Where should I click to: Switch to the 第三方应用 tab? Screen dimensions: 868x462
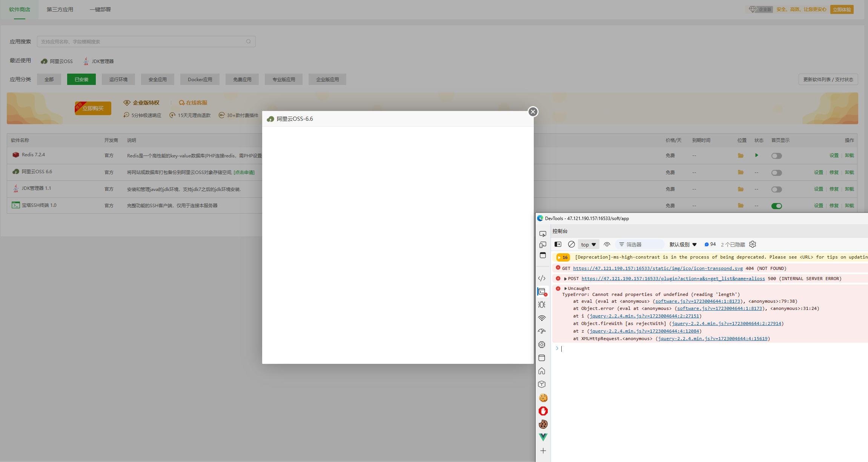(60, 9)
